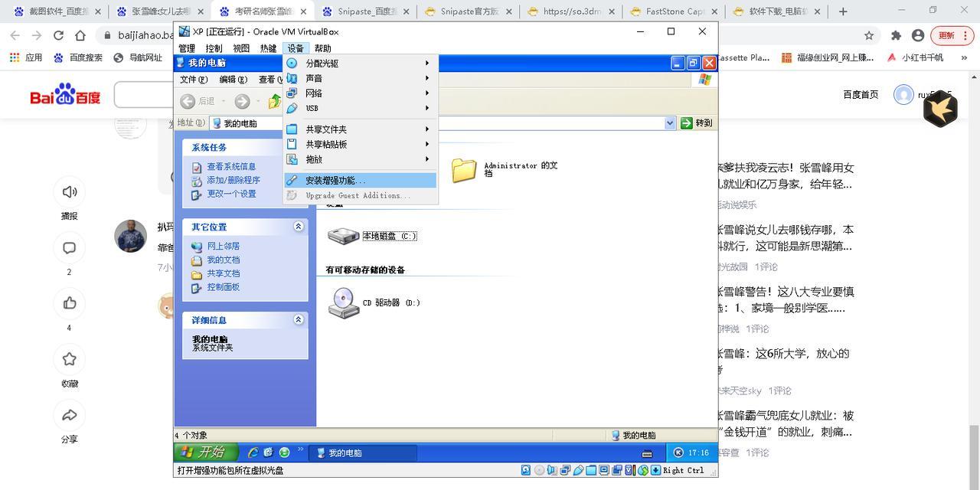Collapse the 详细信息 panel
The width and height of the screenshot is (980, 490).
coord(299,320)
